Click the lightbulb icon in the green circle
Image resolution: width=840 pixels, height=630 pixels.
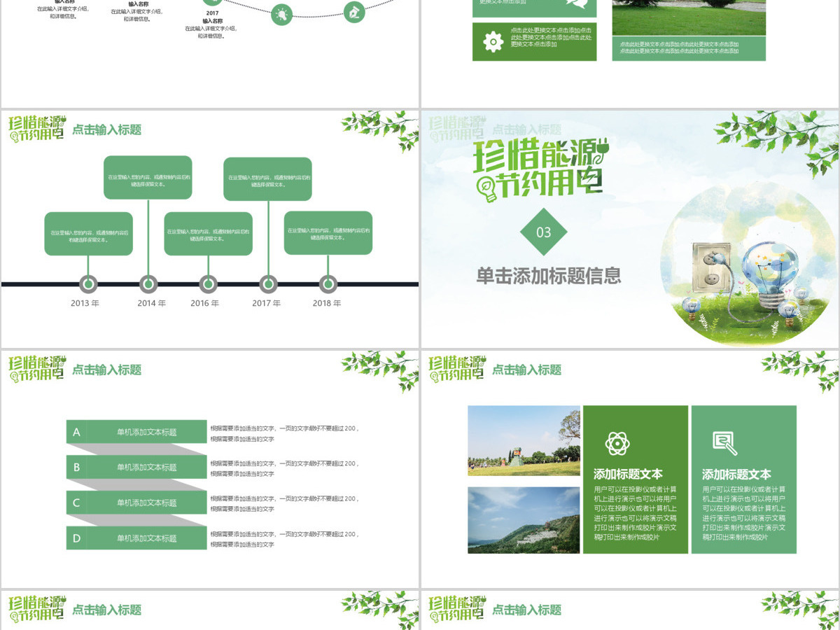tap(281, 15)
